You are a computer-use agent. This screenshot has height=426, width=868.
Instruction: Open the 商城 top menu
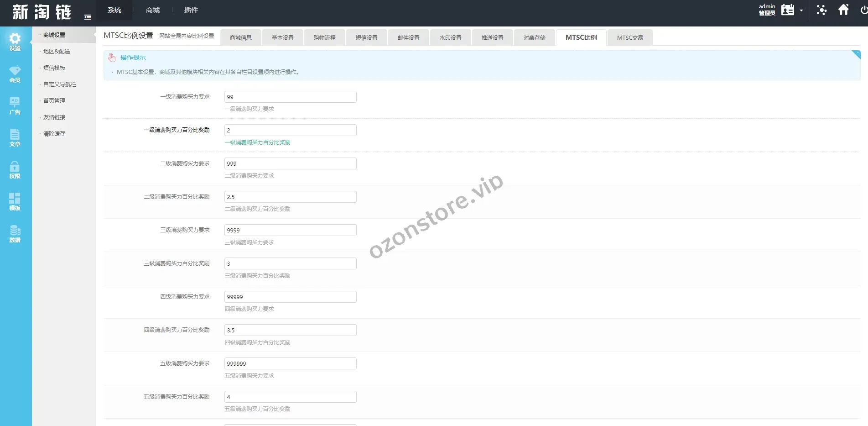point(153,10)
